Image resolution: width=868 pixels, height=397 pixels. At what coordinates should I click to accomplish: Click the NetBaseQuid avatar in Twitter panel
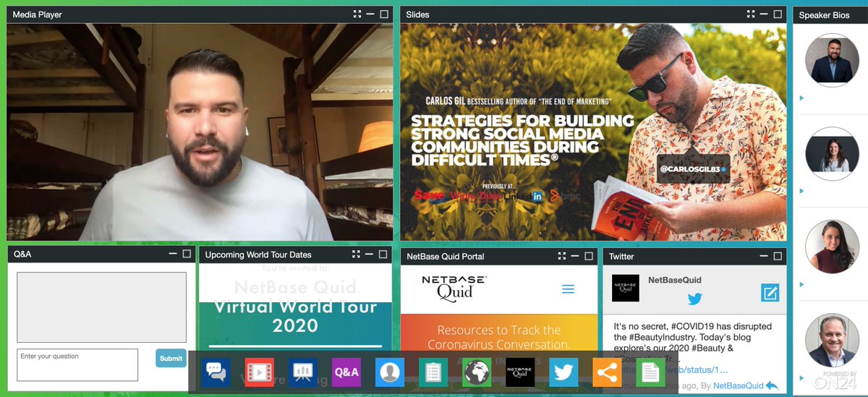click(x=626, y=288)
